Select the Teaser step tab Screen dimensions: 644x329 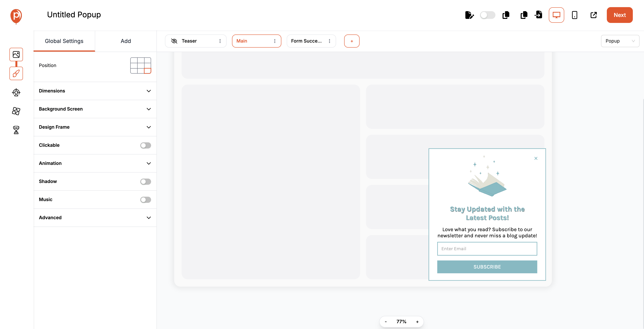tap(189, 41)
